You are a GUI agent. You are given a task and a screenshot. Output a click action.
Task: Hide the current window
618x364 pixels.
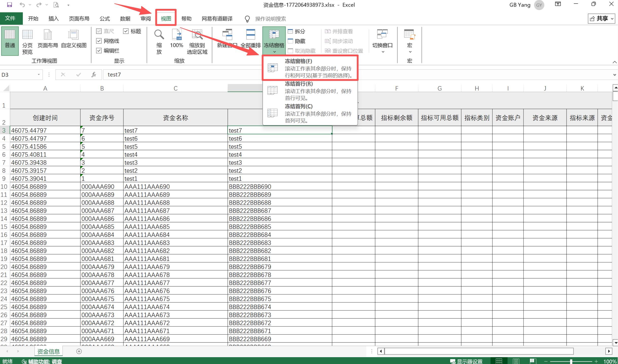297,41
